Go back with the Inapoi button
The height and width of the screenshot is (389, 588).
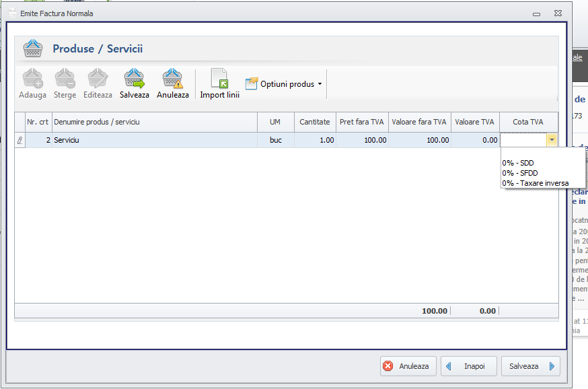tap(469, 366)
